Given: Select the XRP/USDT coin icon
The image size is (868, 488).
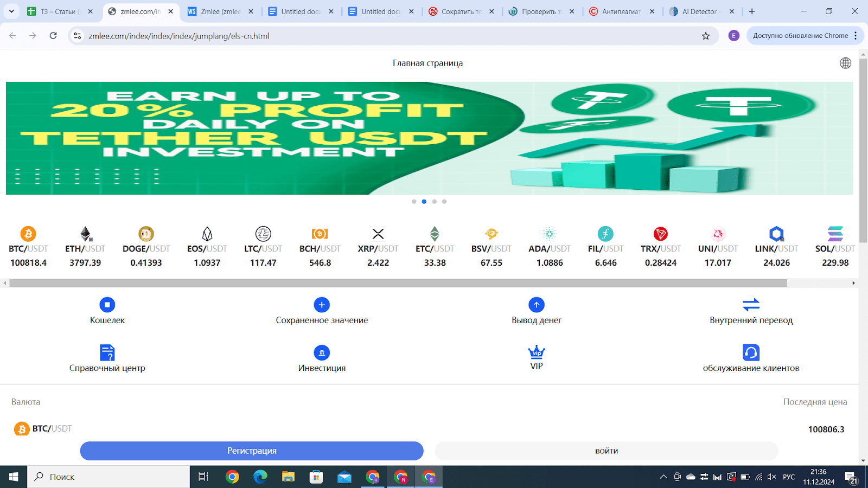Looking at the screenshot, I should coord(378,234).
